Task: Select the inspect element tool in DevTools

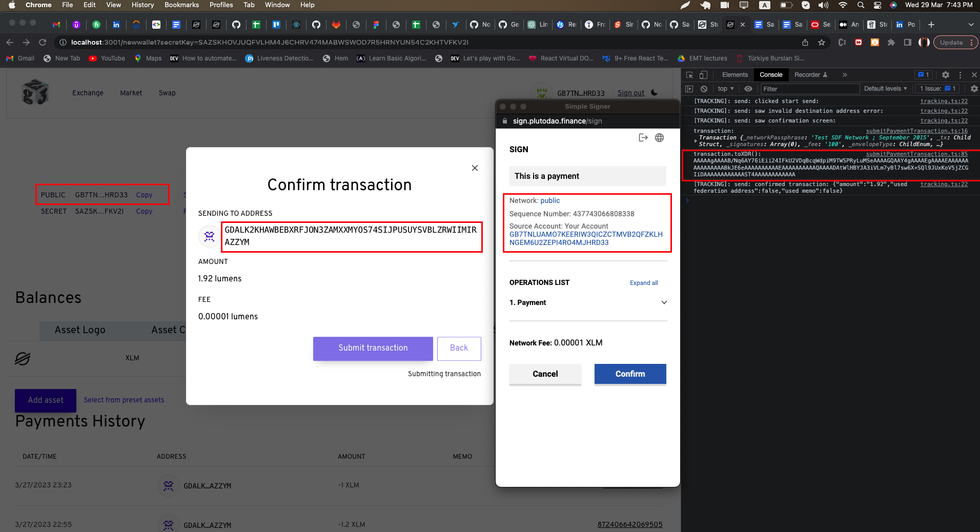Action: (690, 75)
